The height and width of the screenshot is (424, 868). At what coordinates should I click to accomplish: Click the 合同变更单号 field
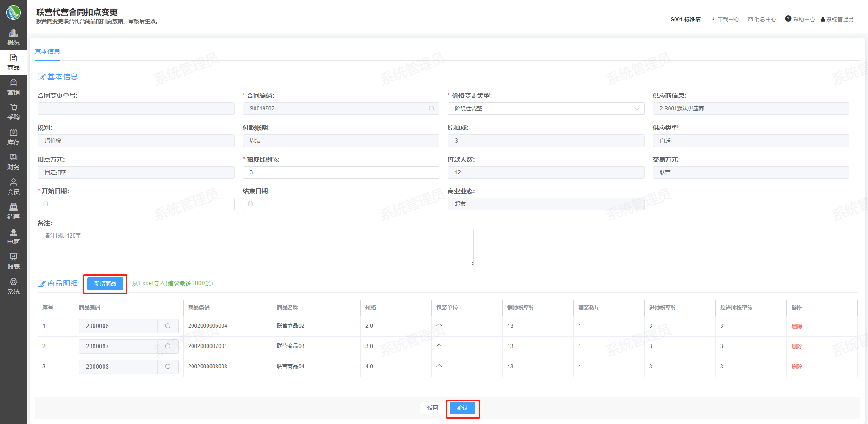pos(136,109)
